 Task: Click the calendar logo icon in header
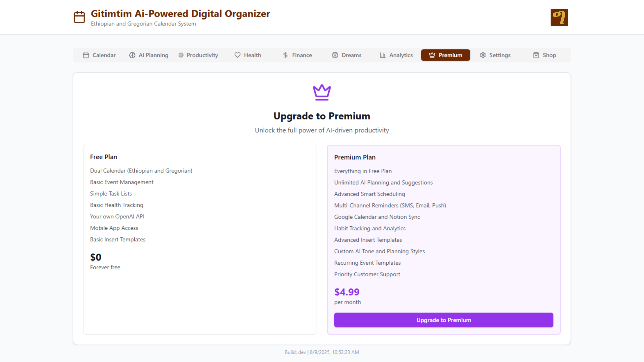(x=79, y=17)
